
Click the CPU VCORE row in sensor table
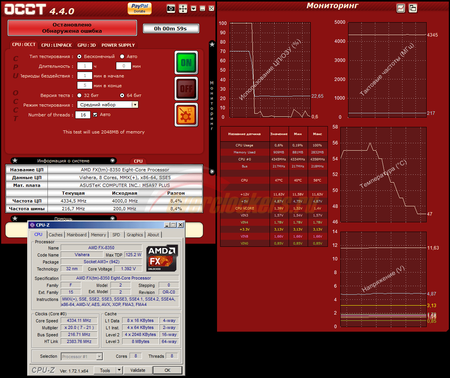coord(274,208)
